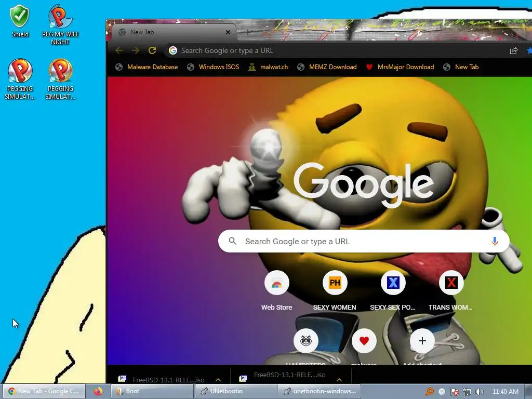Switch to unetbootin-windows taskbar window
The image size is (532, 399).
click(320, 391)
